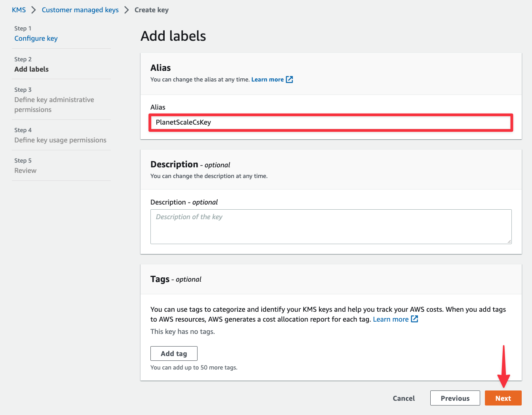Open the KMS breadcrumb link

click(x=19, y=10)
